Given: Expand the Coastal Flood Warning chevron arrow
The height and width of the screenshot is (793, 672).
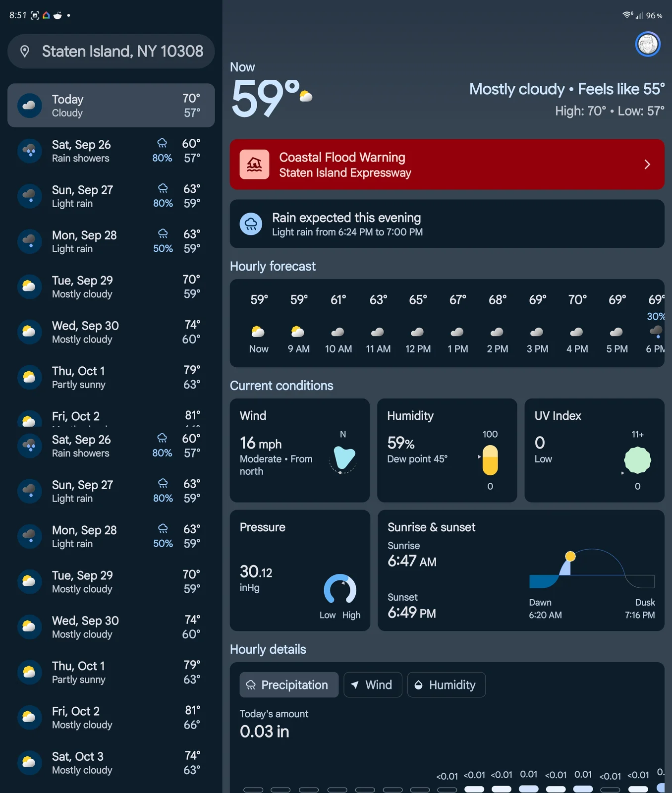Looking at the screenshot, I should coord(647,165).
